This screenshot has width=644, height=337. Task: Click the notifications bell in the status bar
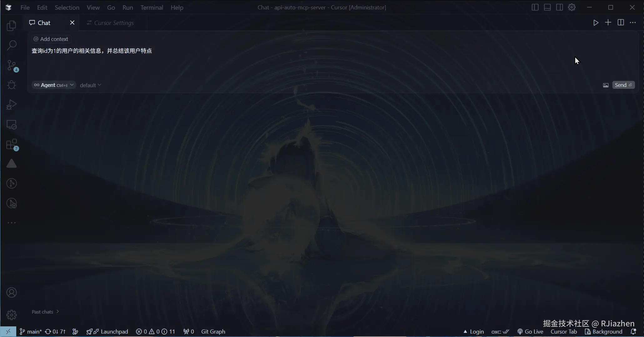coord(633,332)
